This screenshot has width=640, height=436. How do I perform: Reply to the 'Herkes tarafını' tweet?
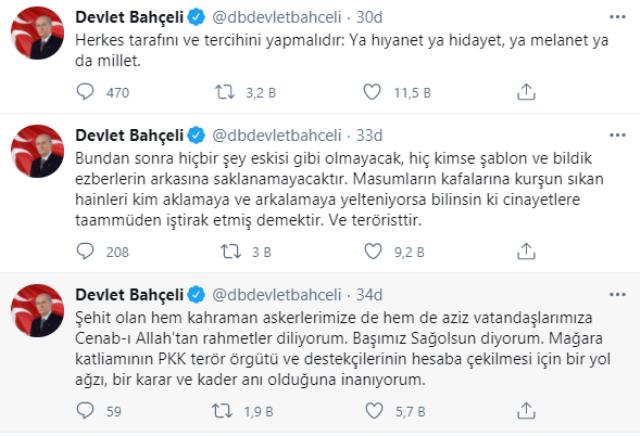87,92
